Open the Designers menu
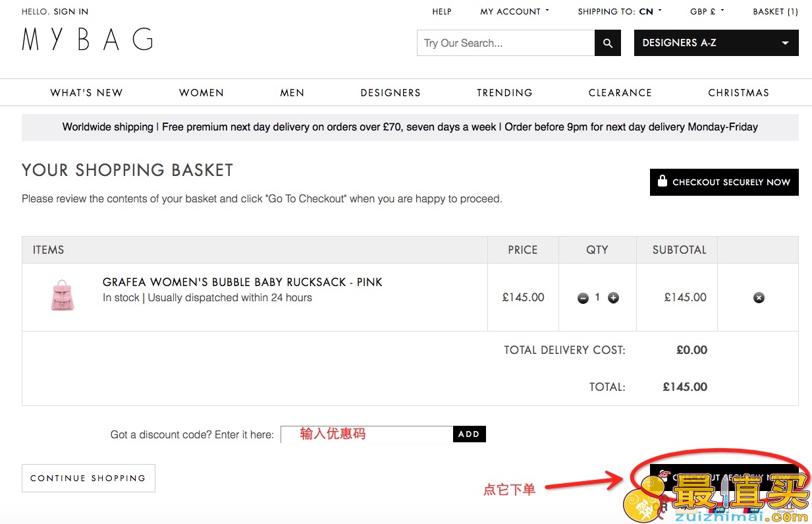Image resolution: width=812 pixels, height=524 pixels. [391, 93]
